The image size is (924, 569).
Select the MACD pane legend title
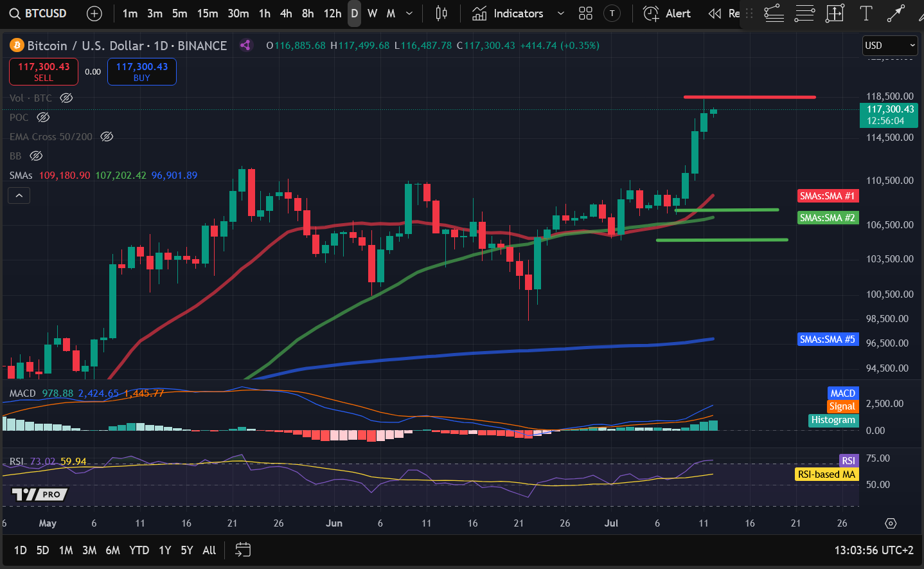(x=22, y=393)
